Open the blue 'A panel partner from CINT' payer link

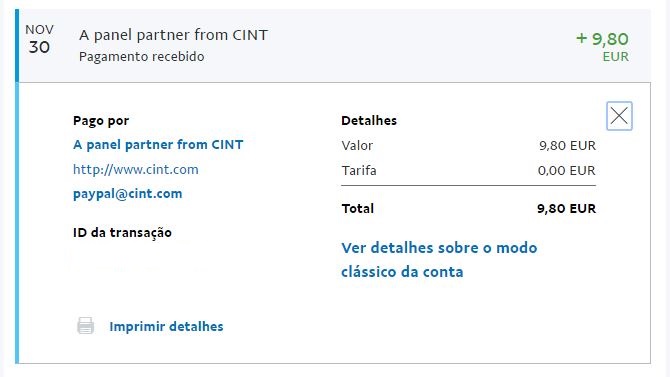(158, 144)
